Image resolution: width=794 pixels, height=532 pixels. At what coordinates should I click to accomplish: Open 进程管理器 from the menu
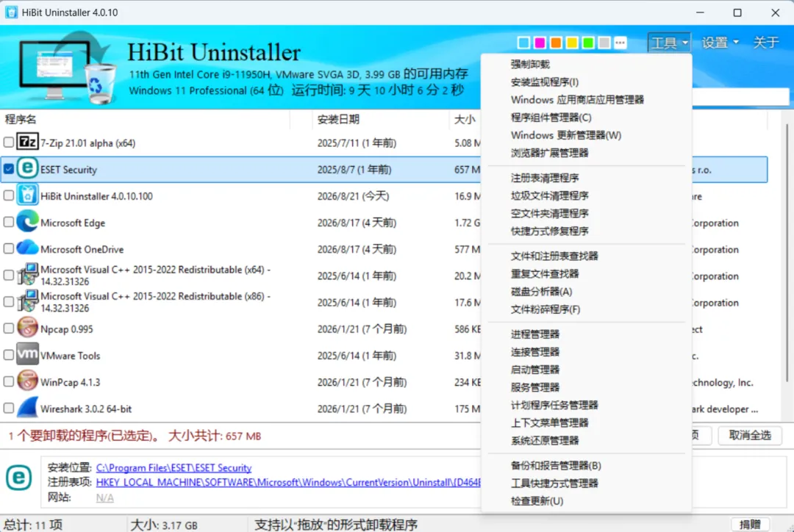[x=534, y=334]
